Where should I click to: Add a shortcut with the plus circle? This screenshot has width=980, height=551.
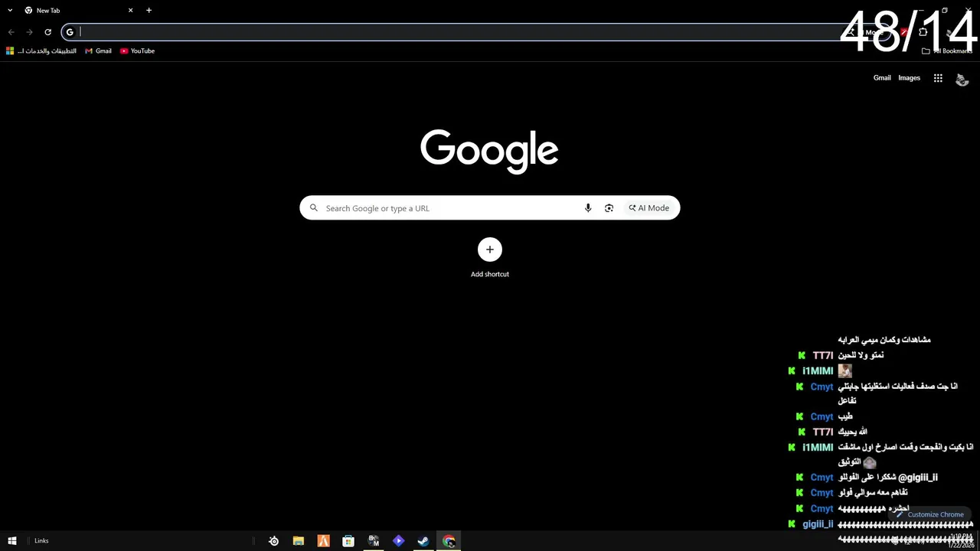point(490,249)
